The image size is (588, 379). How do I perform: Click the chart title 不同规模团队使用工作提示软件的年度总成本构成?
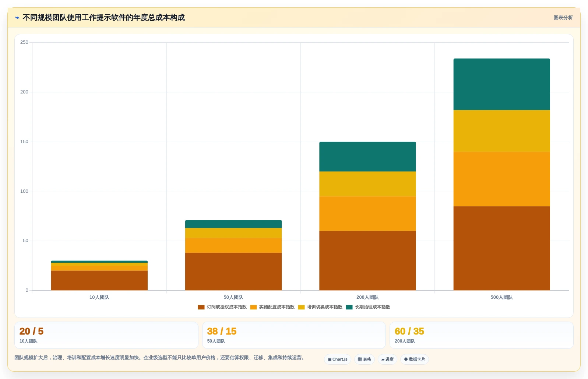pos(104,18)
